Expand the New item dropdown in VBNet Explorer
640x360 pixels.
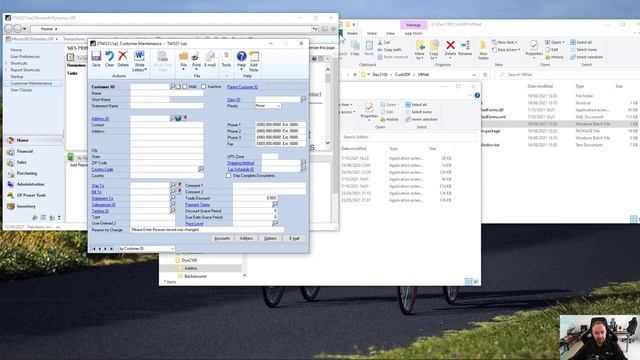click(x=505, y=42)
